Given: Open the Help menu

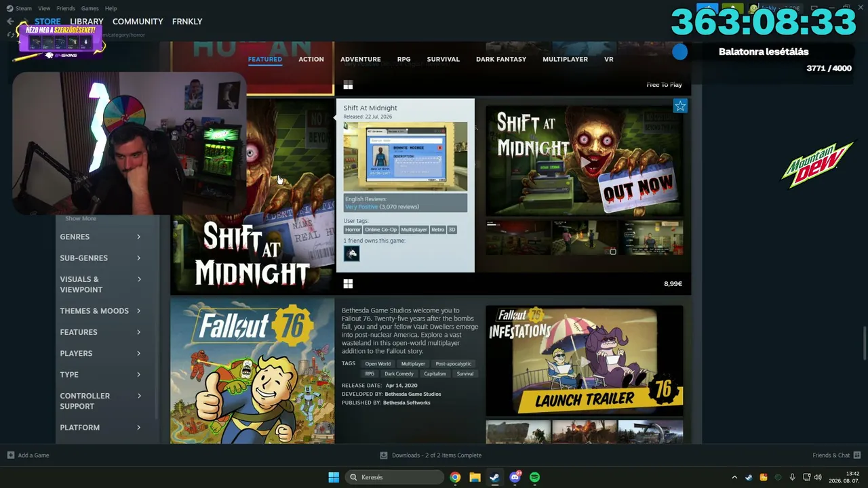Looking at the screenshot, I should click(111, 8).
